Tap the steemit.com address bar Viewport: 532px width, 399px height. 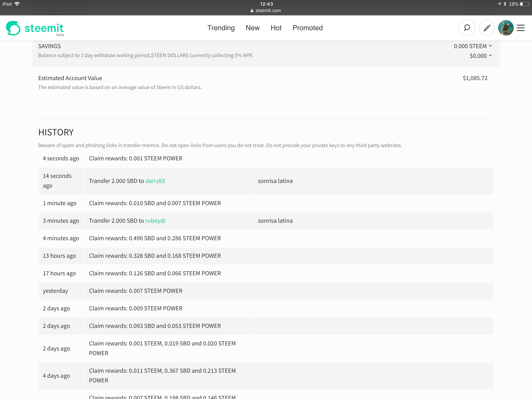click(268, 11)
